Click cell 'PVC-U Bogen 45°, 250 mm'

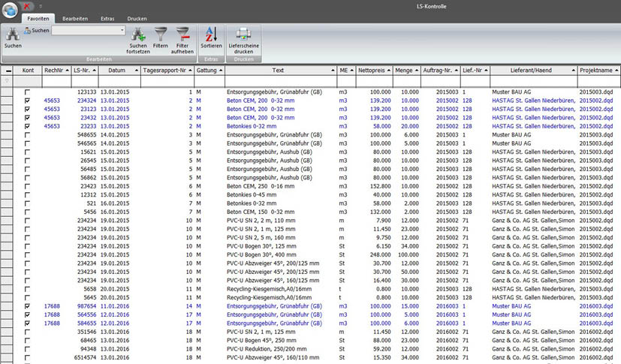click(x=261, y=341)
